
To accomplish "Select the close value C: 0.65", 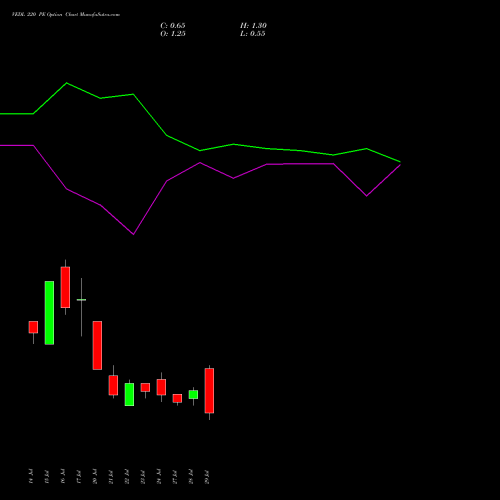I will click(x=173, y=26).
